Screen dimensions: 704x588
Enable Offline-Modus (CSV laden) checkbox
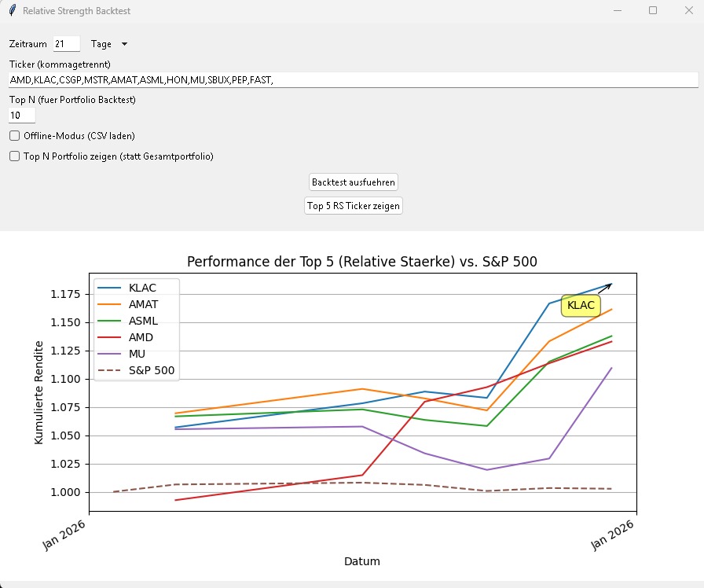pos(14,136)
